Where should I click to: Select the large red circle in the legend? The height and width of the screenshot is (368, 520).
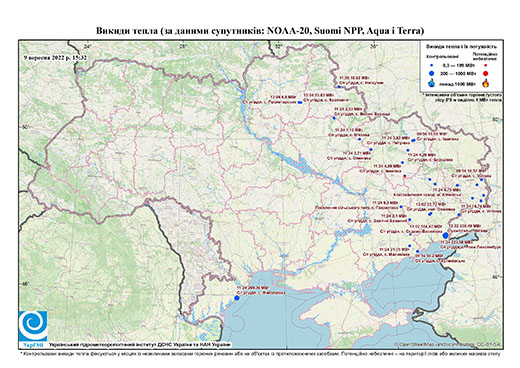tap(485, 74)
